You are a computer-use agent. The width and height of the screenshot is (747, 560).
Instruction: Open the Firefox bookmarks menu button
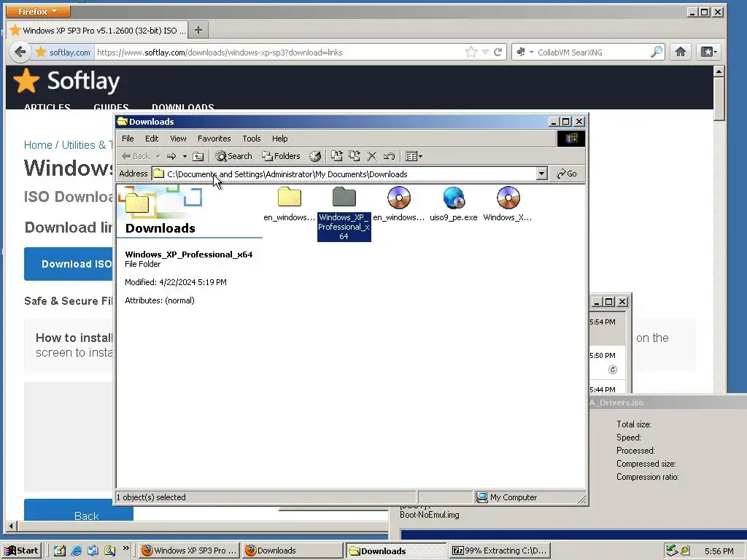coord(708,52)
